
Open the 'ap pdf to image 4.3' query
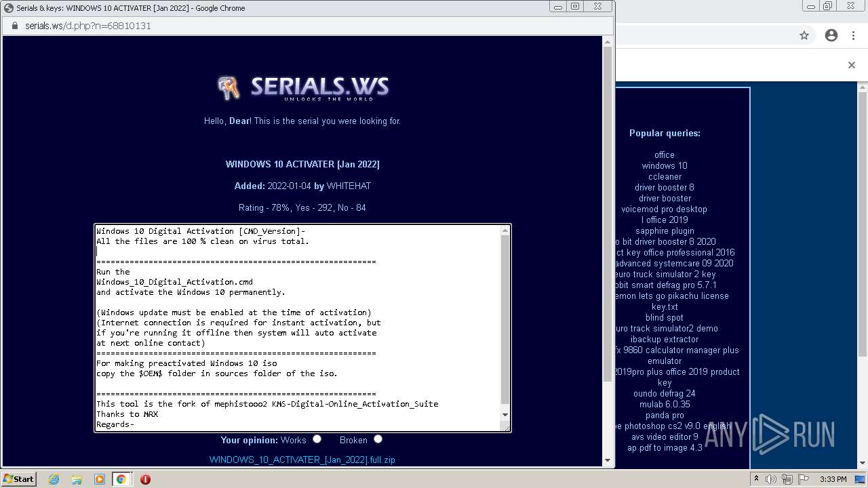point(665,447)
